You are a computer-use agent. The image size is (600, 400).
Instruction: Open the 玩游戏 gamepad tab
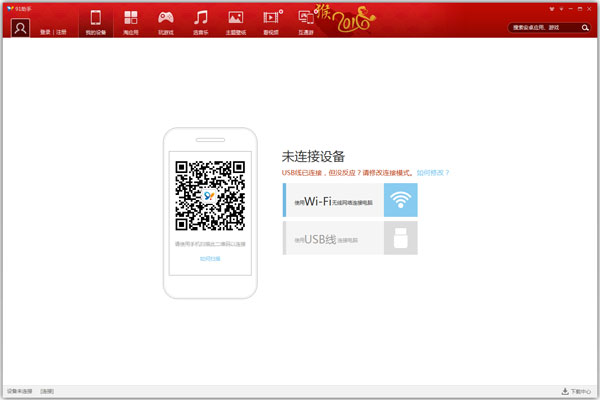166,23
